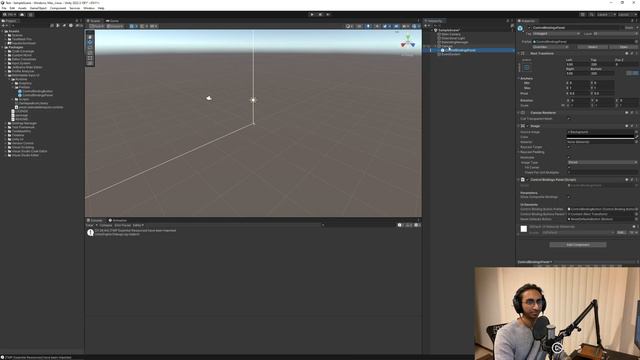640x360 pixels.
Task: Click the white default material preview swatch
Action: pyautogui.click(x=524, y=229)
